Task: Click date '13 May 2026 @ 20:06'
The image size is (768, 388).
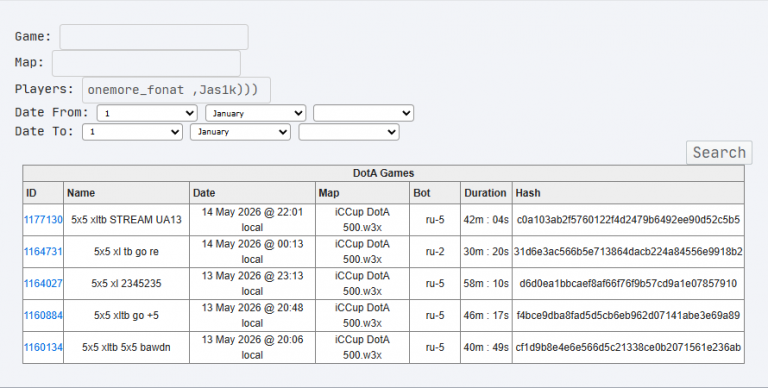Action: click(252, 340)
